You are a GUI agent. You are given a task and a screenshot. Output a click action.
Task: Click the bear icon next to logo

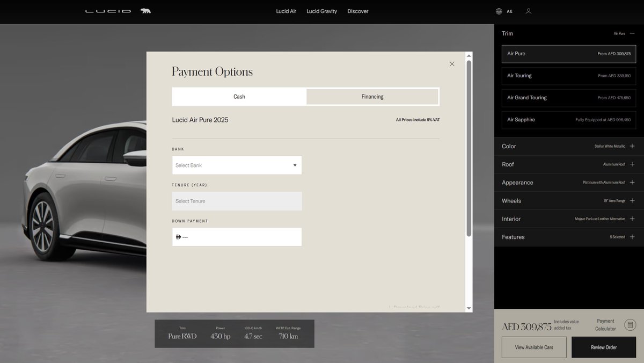pyautogui.click(x=145, y=11)
